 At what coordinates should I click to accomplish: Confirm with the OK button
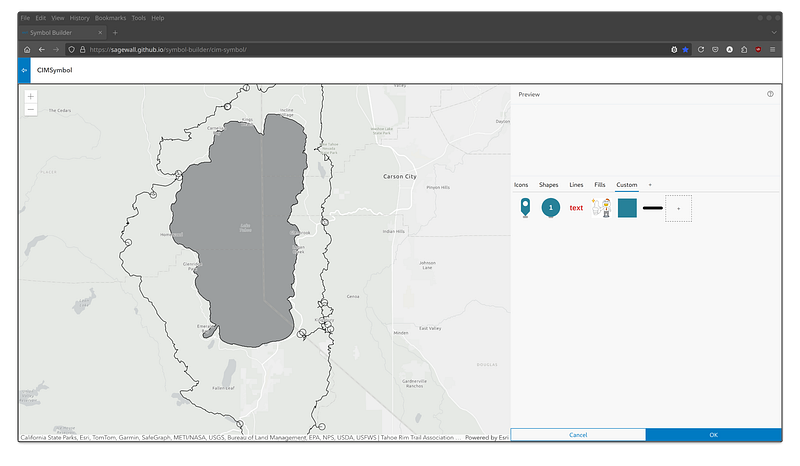point(713,435)
